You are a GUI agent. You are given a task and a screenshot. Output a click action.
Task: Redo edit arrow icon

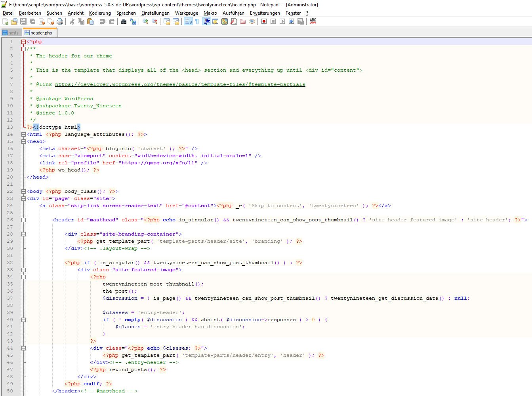pyautogui.click(x=112, y=21)
